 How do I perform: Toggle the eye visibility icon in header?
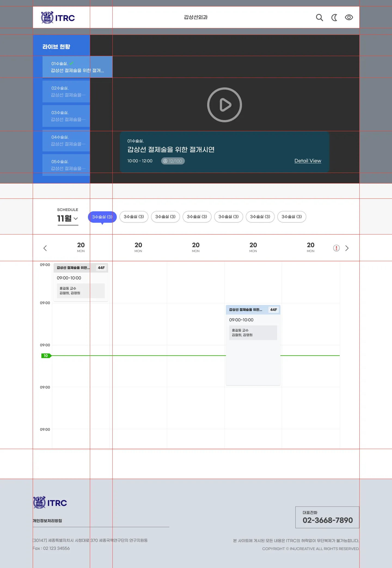(x=349, y=17)
